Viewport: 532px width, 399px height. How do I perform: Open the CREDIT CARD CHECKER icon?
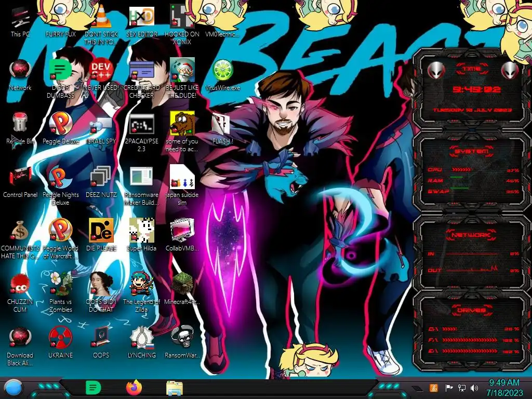(x=141, y=75)
